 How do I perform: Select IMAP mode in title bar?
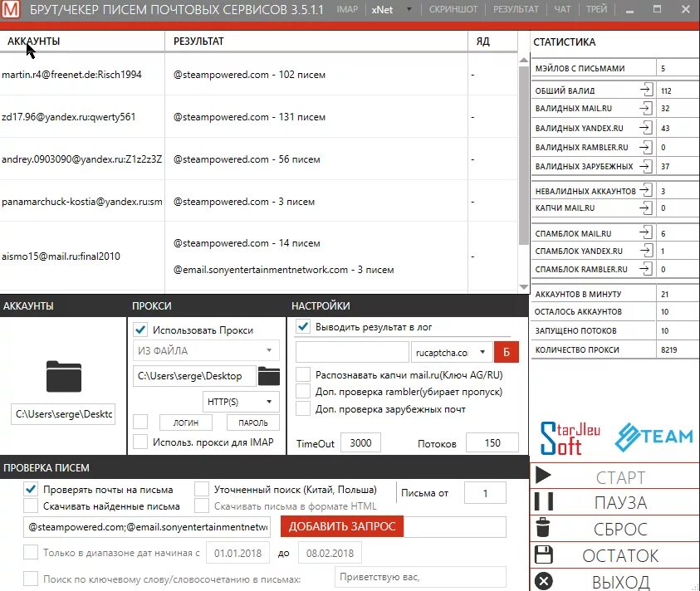click(347, 9)
